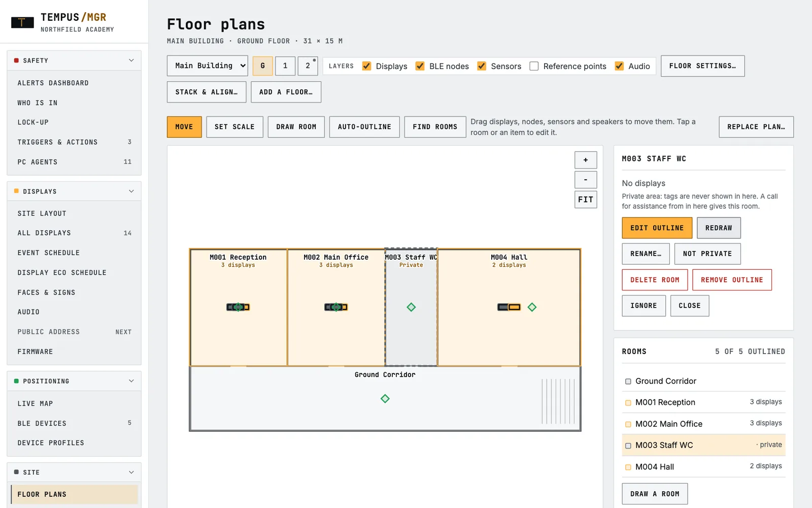Enable the Reference points layer checkbox

[x=534, y=66]
